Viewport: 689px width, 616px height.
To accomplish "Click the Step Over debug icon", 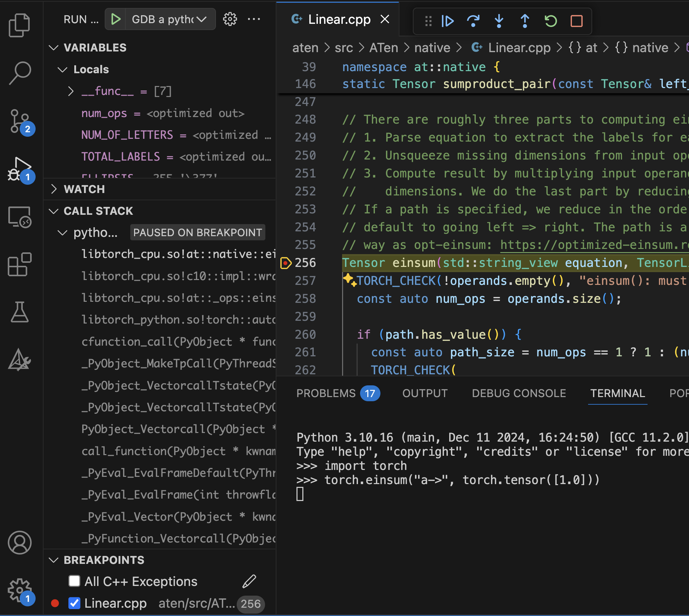I will click(x=473, y=21).
